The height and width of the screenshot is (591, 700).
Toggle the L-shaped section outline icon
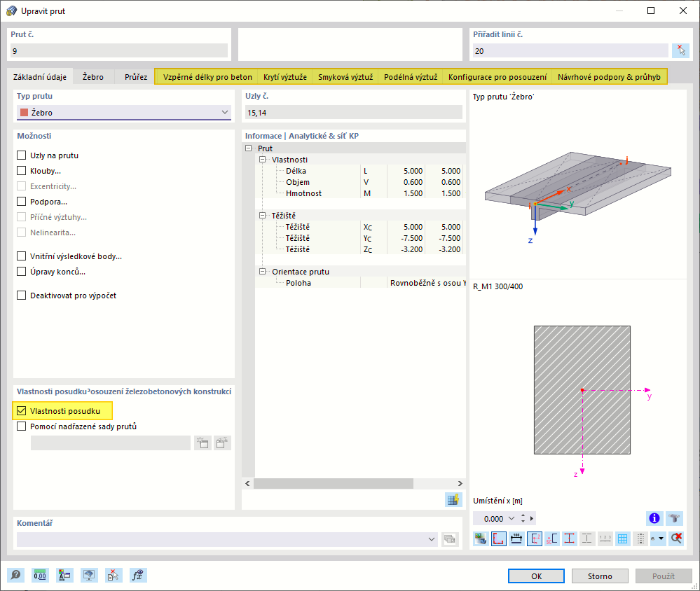(x=498, y=538)
